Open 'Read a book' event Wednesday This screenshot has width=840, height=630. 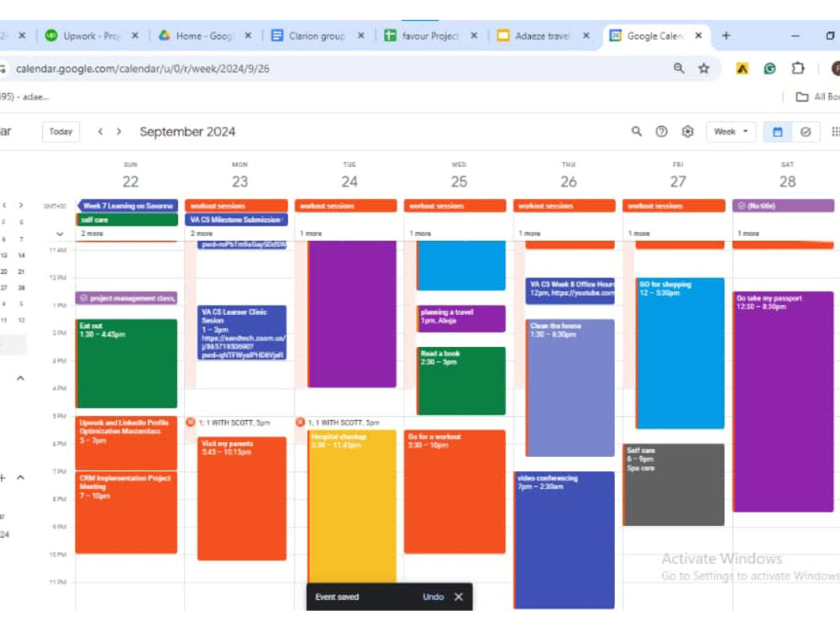point(460,381)
